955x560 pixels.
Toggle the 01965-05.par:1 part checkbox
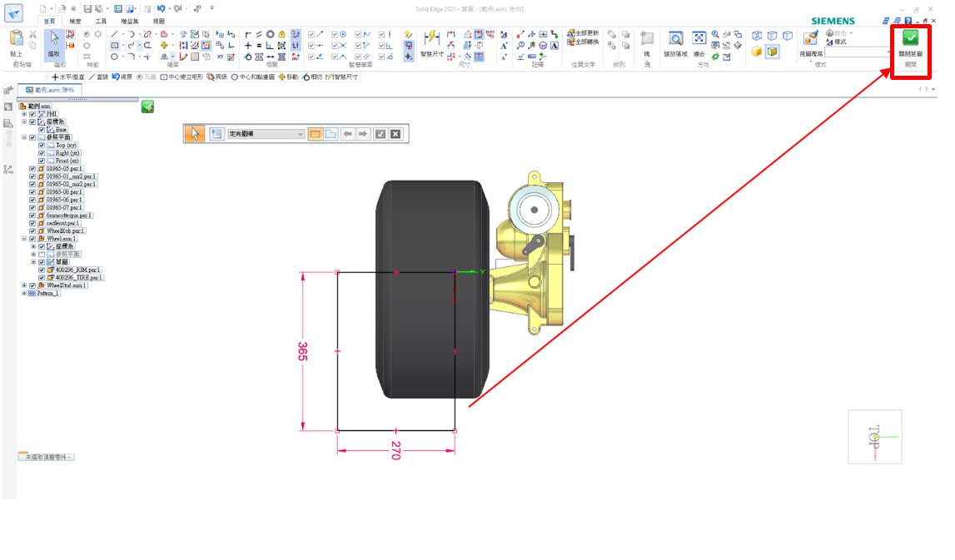[x=32, y=169]
